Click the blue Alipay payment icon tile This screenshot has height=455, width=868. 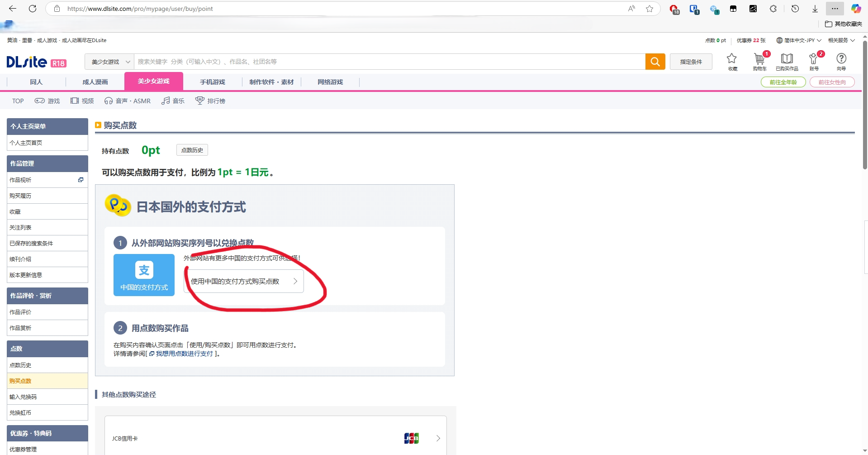[144, 275]
